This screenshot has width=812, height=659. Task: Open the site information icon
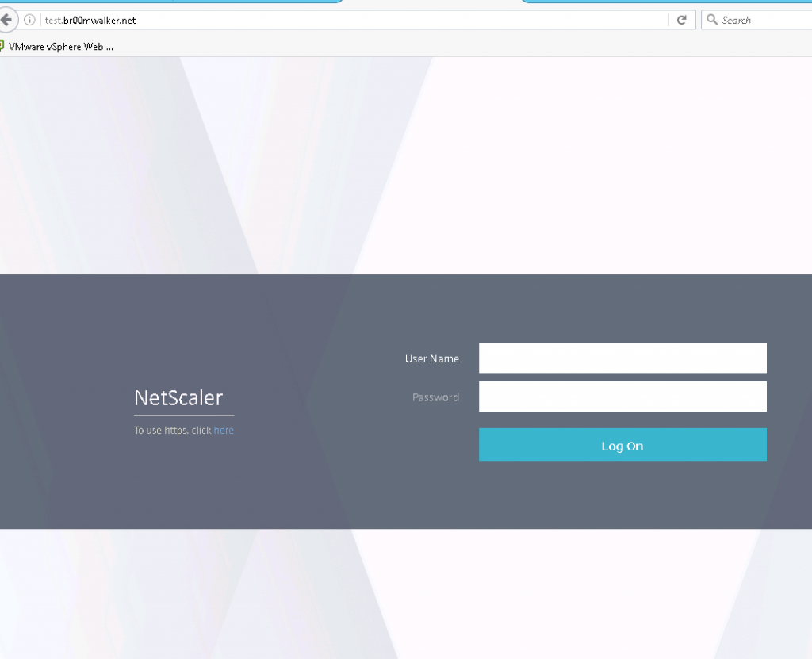click(x=29, y=20)
